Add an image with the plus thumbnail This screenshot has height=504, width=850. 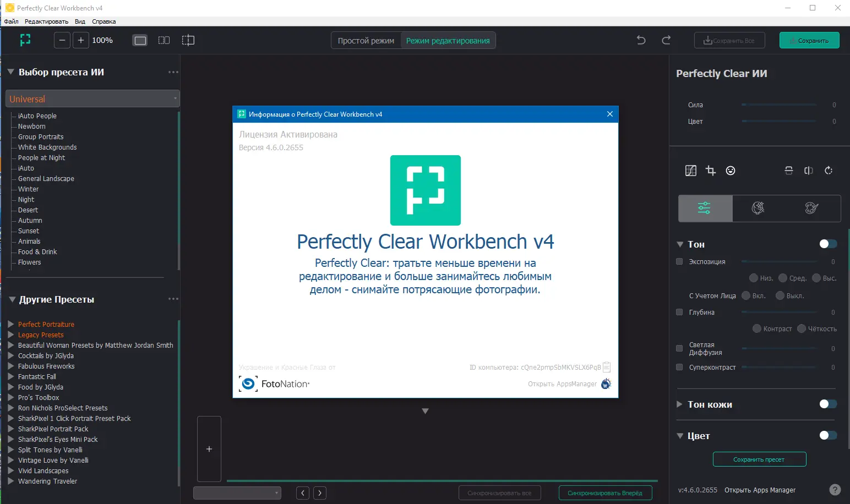(209, 449)
